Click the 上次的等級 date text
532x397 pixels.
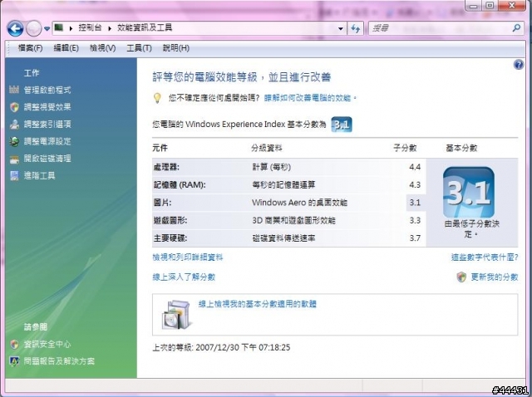(221, 347)
